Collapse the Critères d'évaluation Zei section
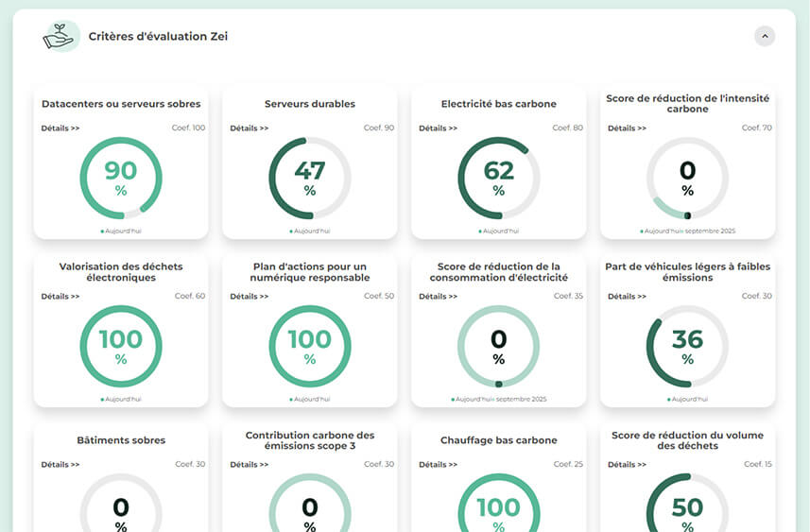The width and height of the screenshot is (810, 532). click(765, 36)
